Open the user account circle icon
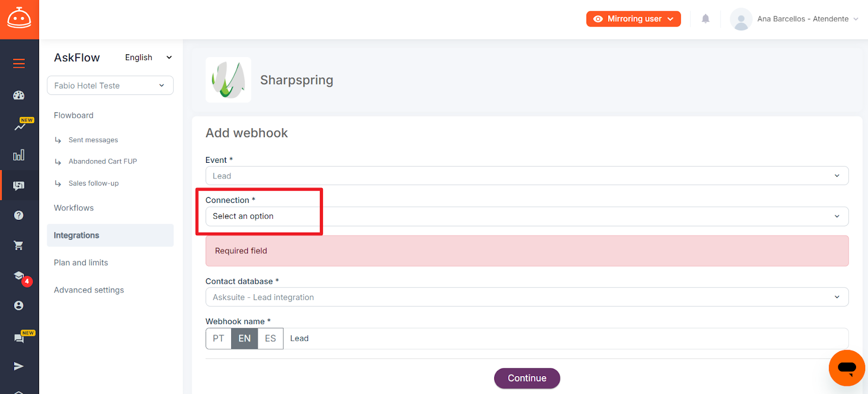Viewport: 868px width, 394px height. pos(19,306)
